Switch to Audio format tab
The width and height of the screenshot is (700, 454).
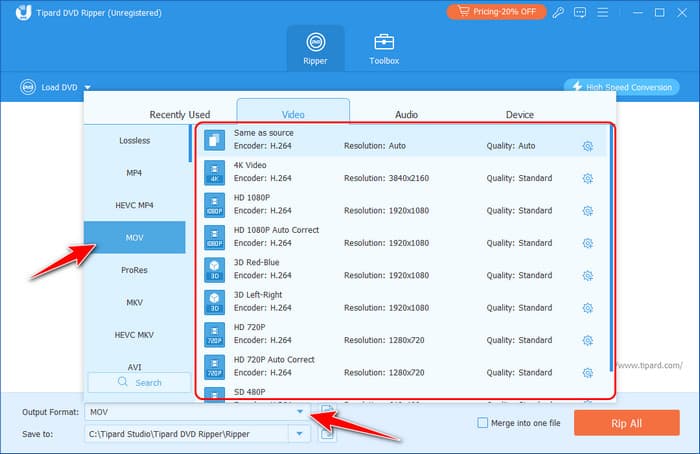click(406, 115)
